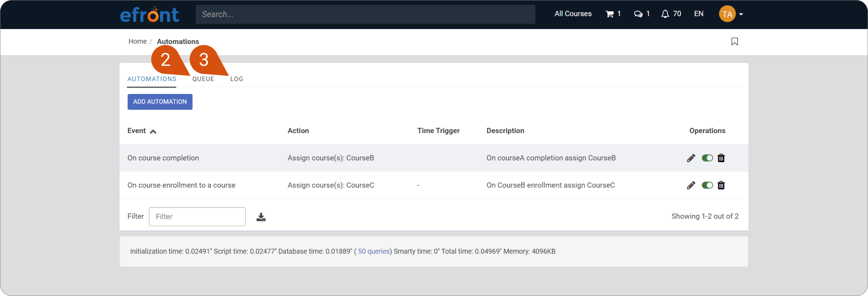
Task: Edit the On course enrollment automation
Action: (x=691, y=185)
